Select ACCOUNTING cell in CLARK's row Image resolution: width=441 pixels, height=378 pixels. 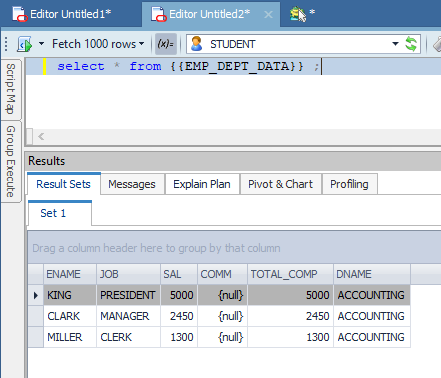point(372,316)
